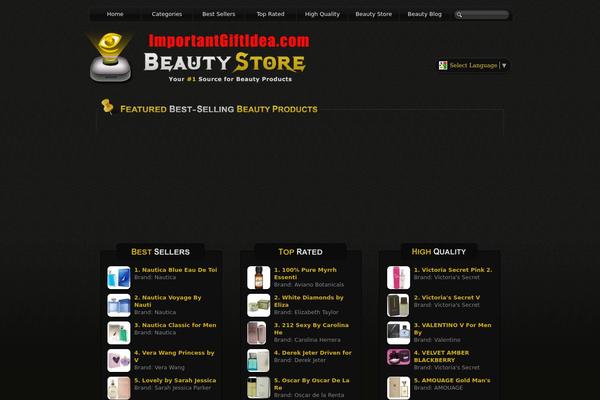Open Top Rated in the navigation bar
The image size is (600, 400).
pos(270,14)
